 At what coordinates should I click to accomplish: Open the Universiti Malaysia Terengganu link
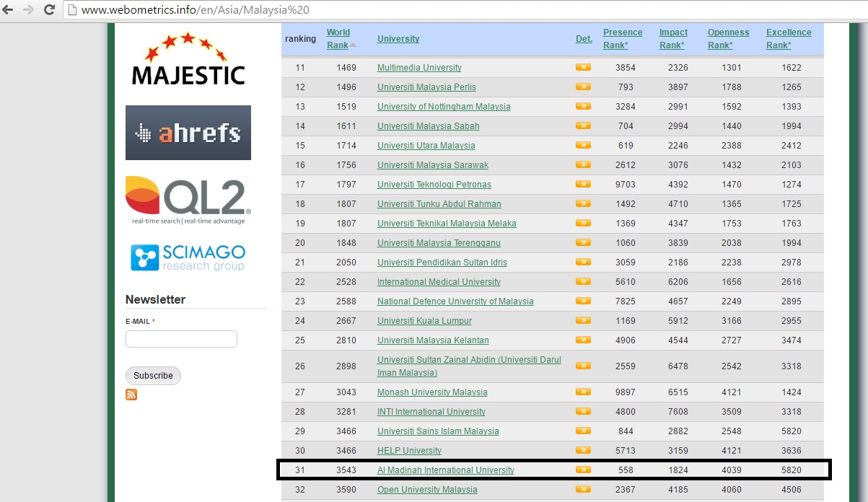point(439,243)
